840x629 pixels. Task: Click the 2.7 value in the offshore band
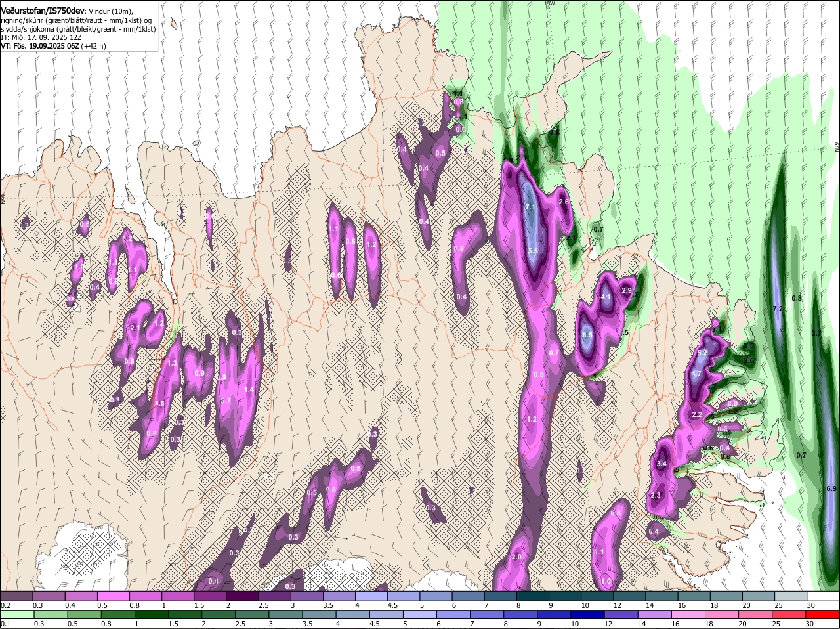pyautogui.click(x=816, y=333)
